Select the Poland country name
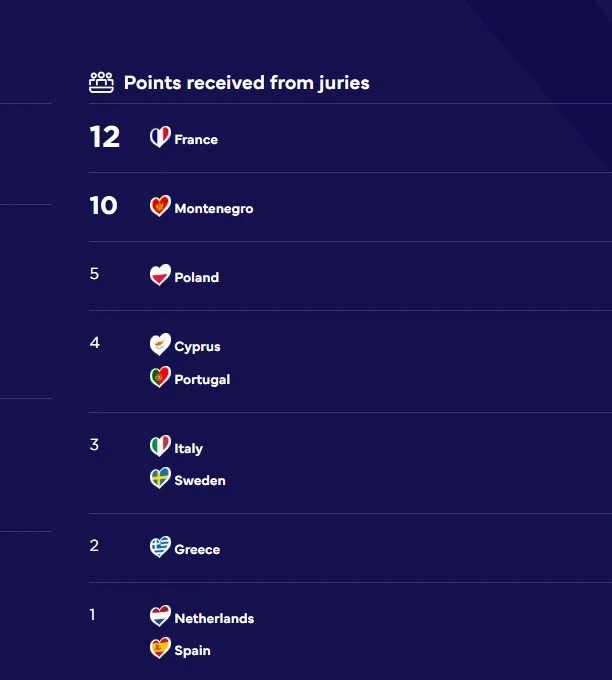Screen dimensions: 612x680 [x=196, y=278]
